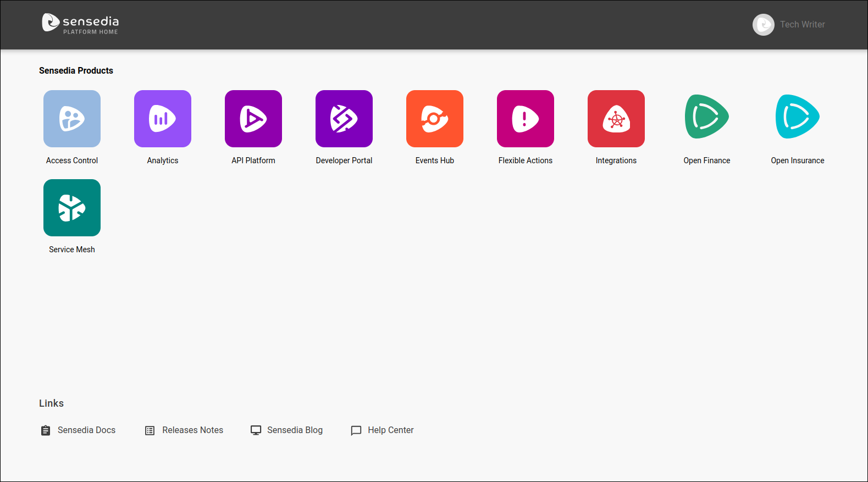Open the Help Center link
Image resolution: width=868 pixels, height=482 pixels.
[390, 430]
